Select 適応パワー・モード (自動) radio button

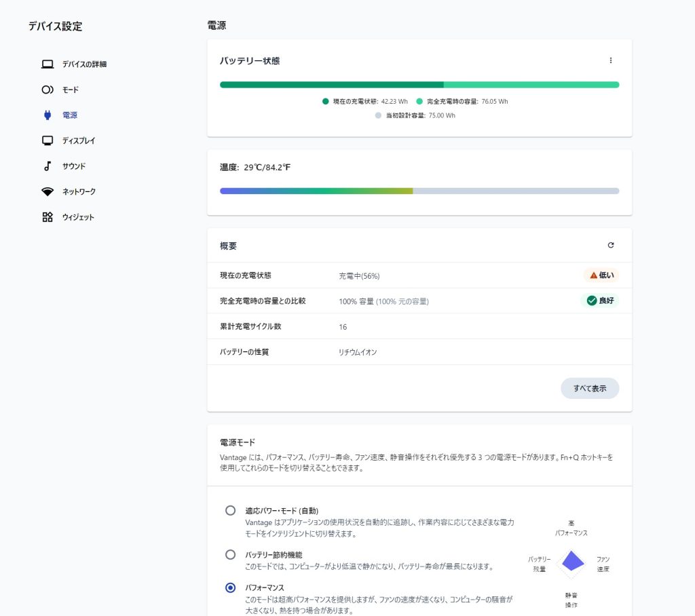click(x=231, y=510)
